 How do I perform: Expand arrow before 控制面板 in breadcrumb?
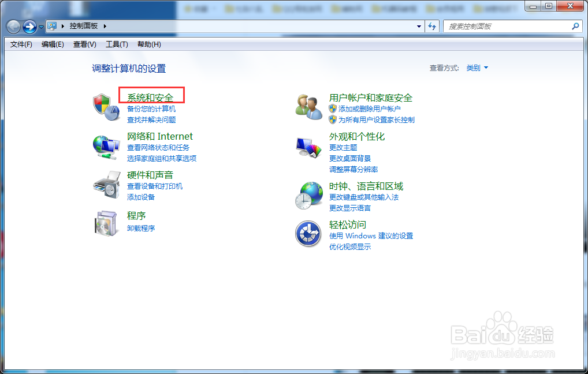[62, 26]
